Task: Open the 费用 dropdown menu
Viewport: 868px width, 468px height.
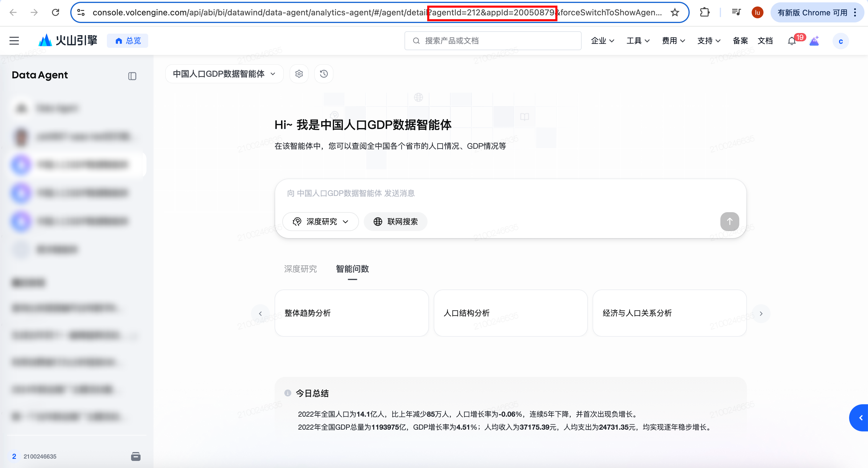Action: (673, 41)
